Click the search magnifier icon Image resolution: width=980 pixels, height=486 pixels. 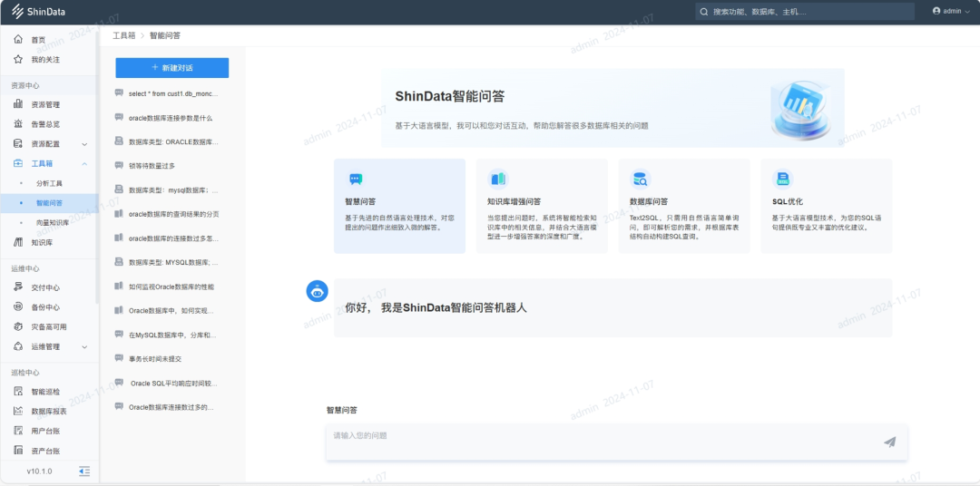[x=704, y=11]
